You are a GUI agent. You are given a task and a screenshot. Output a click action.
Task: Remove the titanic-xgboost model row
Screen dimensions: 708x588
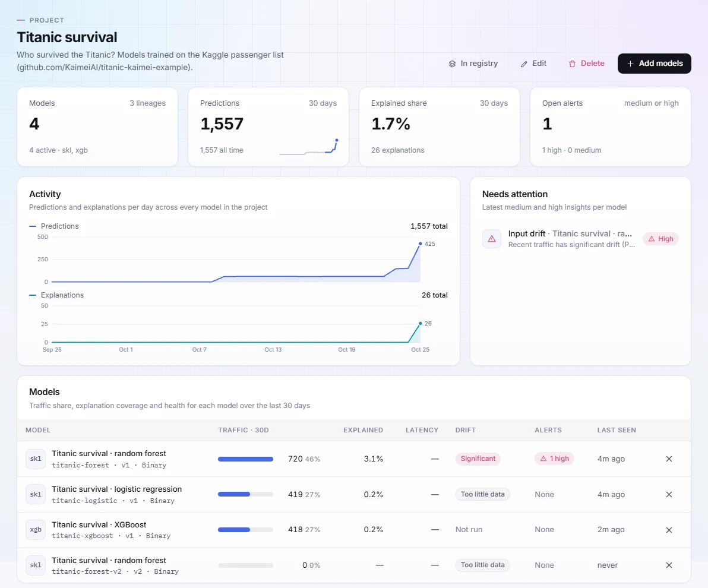[x=669, y=530]
